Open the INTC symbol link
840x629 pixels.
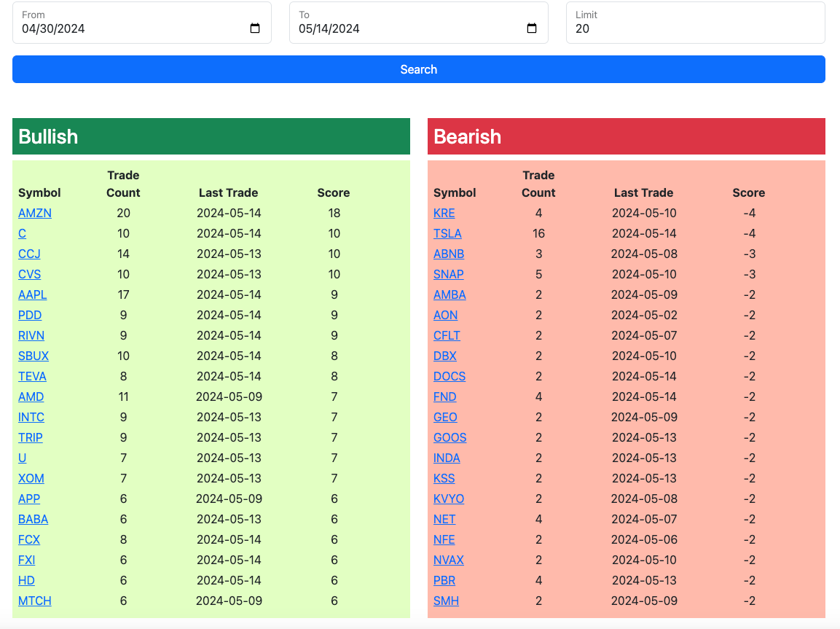pyautogui.click(x=31, y=417)
